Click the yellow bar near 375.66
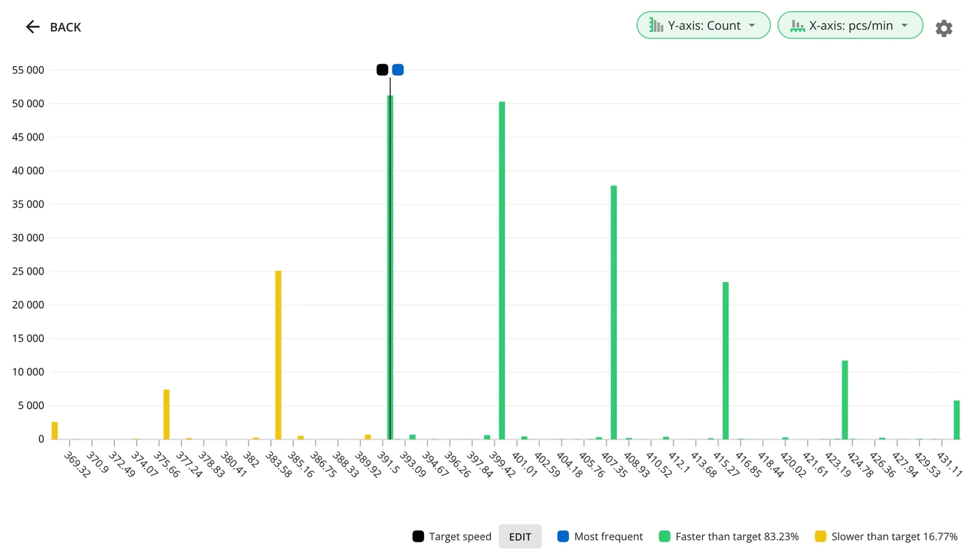Viewport: 975px width, 560px height. pyautogui.click(x=166, y=414)
